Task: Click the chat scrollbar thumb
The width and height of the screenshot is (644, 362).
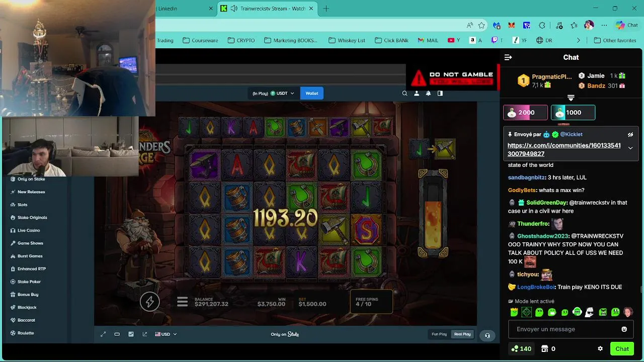Action: click(640, 289)
